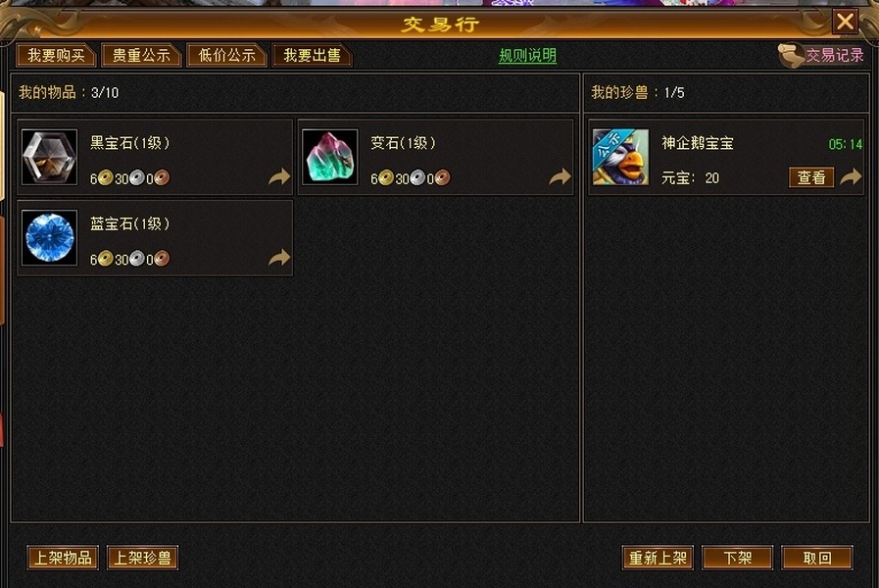Viewport: 879px width, 588px height.
Task: Open 交易记录 scroll icon
Action: coord(792,56)
